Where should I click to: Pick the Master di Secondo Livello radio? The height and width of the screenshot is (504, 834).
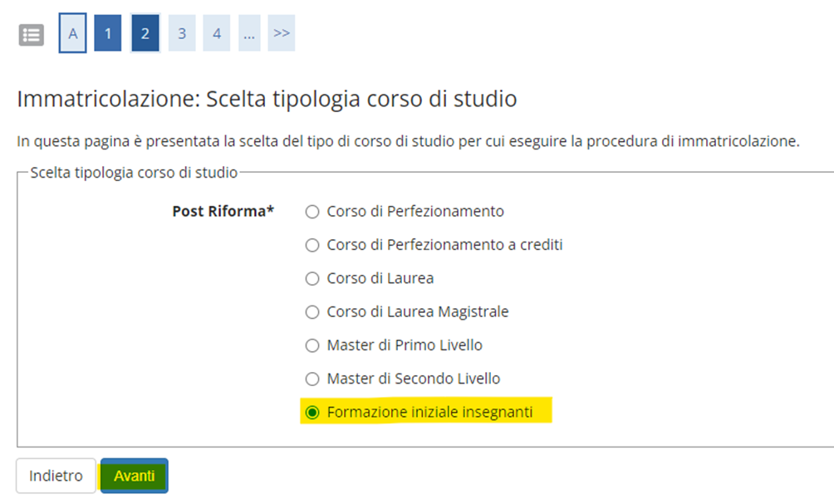(312, 379)
